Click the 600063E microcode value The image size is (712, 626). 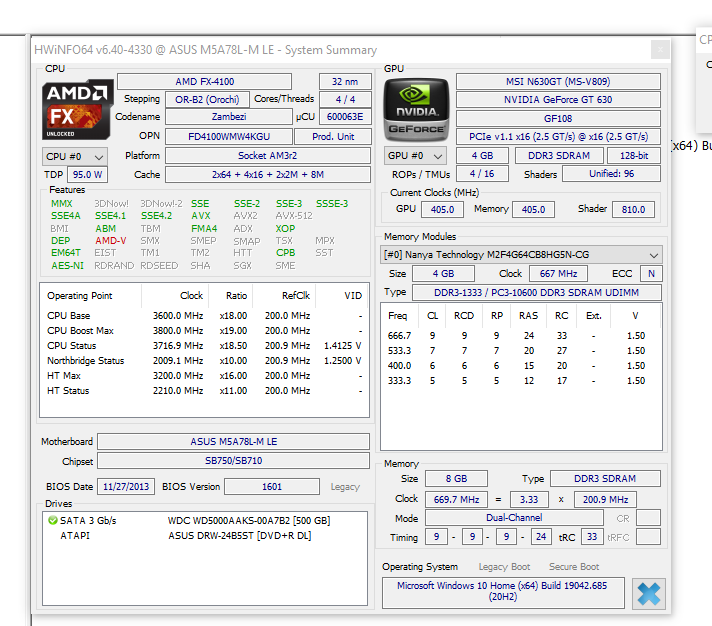coord(345,117)
